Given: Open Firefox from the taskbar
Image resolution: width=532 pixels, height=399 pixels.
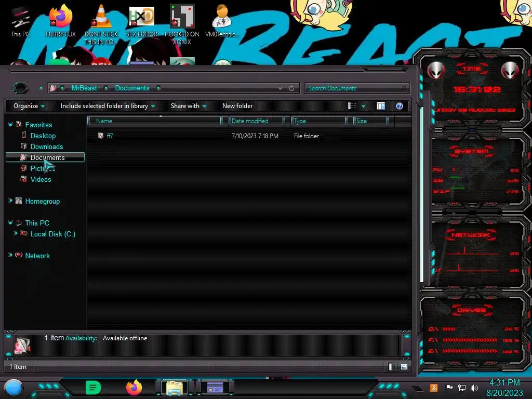Looking at the screenshot, I should point(134,388).
